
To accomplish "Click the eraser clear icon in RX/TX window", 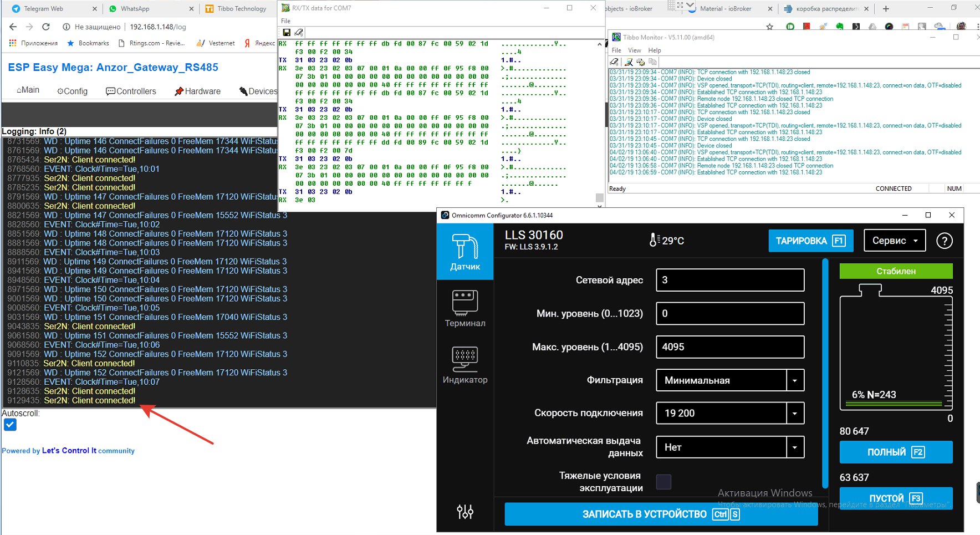I will click(299, 32).
